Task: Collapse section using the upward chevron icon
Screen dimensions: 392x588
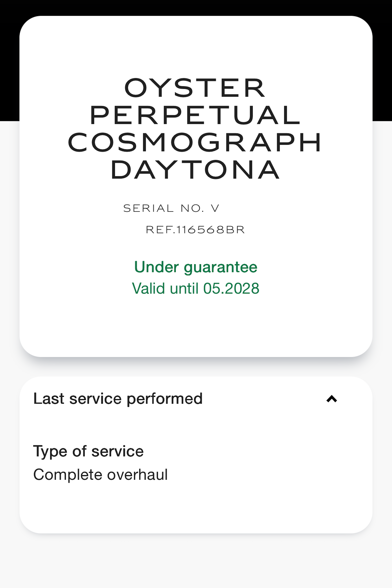Action: coord(332,399)
